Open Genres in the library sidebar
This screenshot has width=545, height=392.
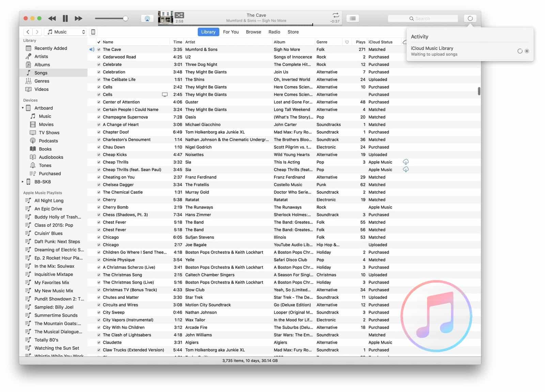53,81
